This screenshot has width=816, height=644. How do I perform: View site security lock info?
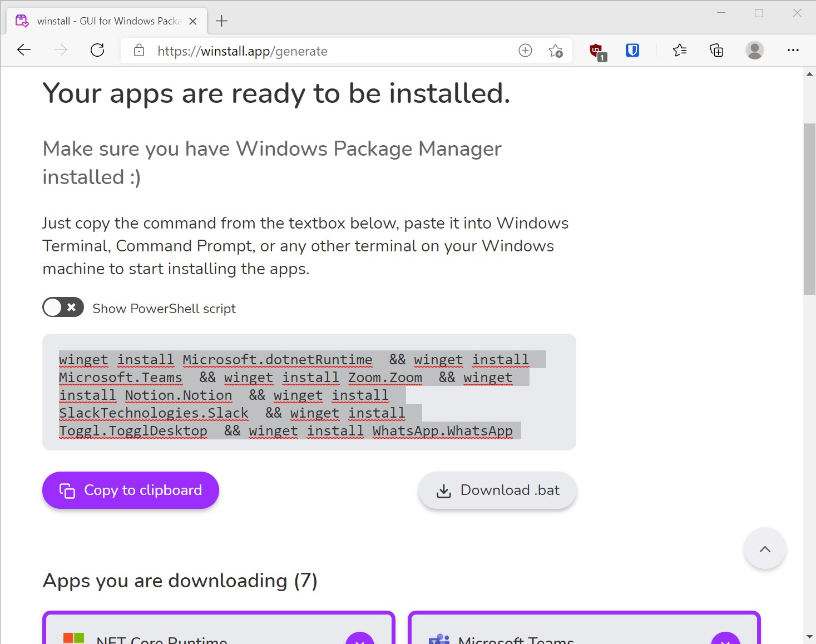139,51
